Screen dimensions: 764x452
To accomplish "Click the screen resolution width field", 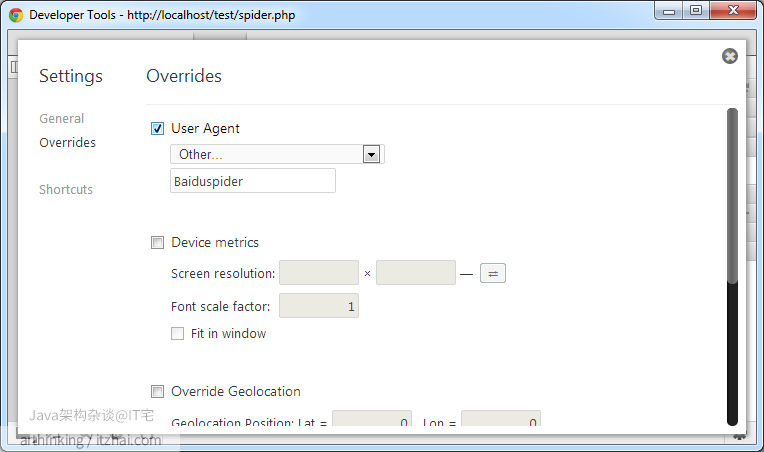I will coord(318,273).
